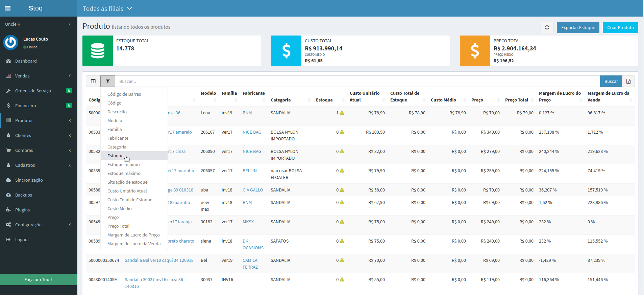Image resolution: width=644 pixels, height=295 pixels.
Task: Click the spreadsheet export icon beside Buscar
Action: click(x=628, y=81)
